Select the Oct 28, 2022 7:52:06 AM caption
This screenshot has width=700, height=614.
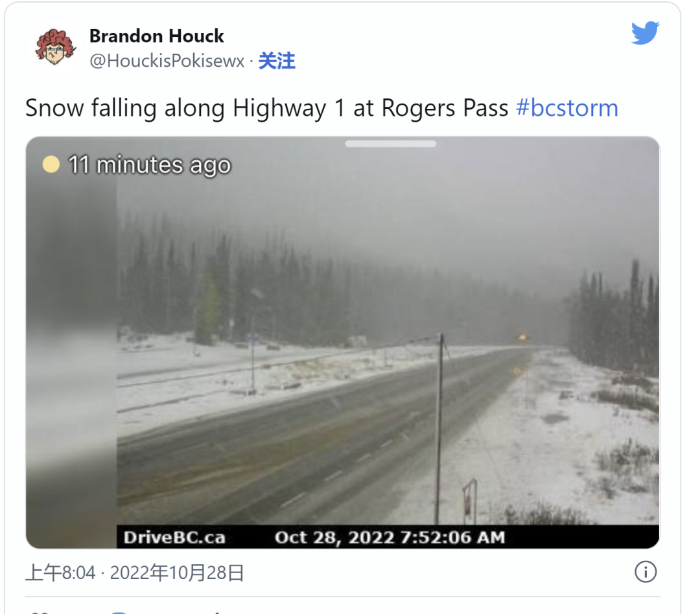390,538
